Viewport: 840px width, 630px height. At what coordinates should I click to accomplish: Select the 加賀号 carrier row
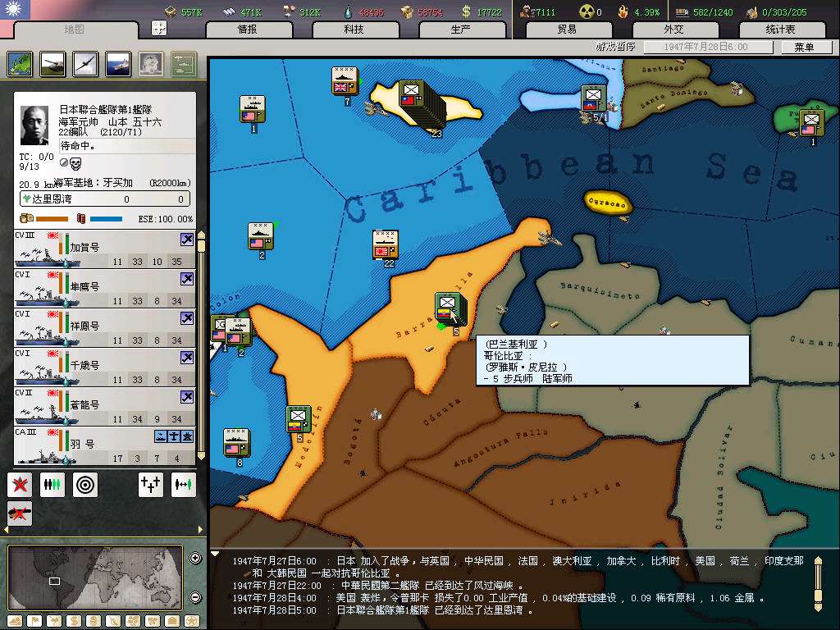[x=105, y=249]
